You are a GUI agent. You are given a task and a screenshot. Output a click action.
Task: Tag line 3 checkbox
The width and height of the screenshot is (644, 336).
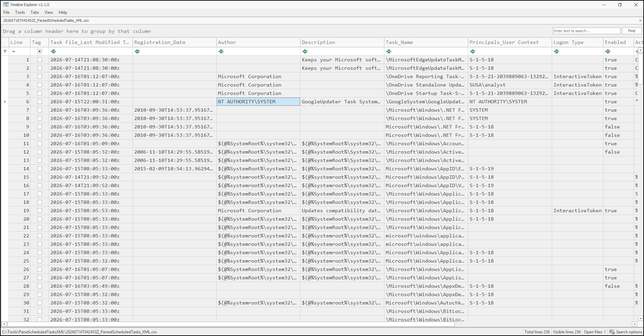click(x=40, y=76)
